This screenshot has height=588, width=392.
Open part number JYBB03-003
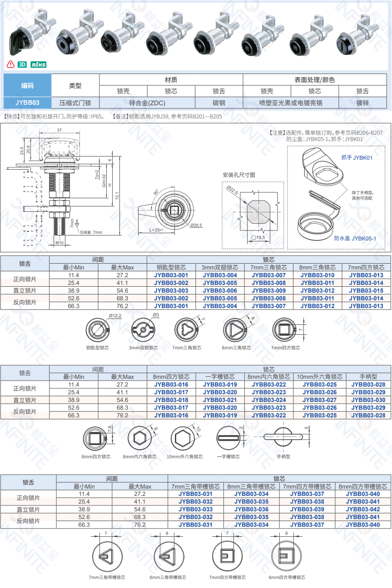pyautogui.click(x=171, y=291)
